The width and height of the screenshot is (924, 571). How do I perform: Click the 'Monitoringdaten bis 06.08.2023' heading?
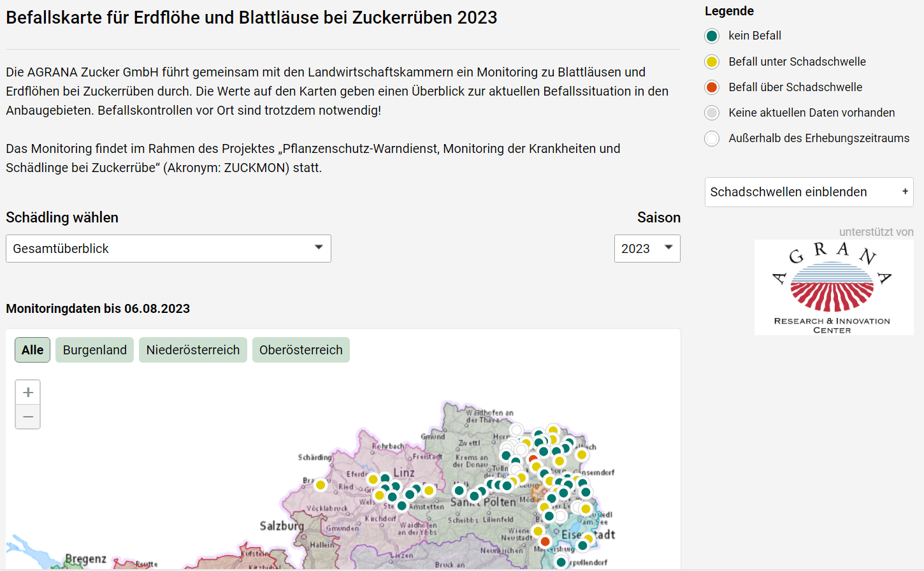point(97,308)
